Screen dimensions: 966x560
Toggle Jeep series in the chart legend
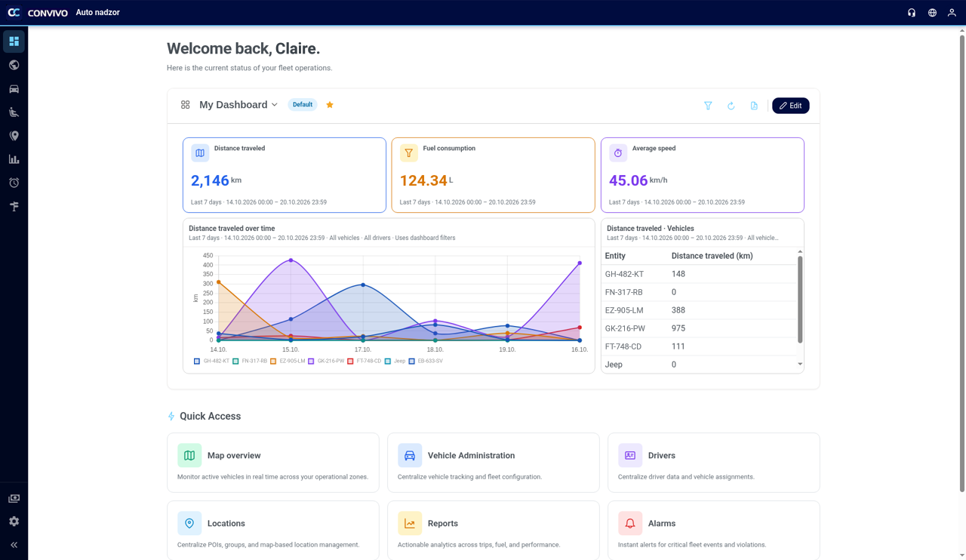395,362
